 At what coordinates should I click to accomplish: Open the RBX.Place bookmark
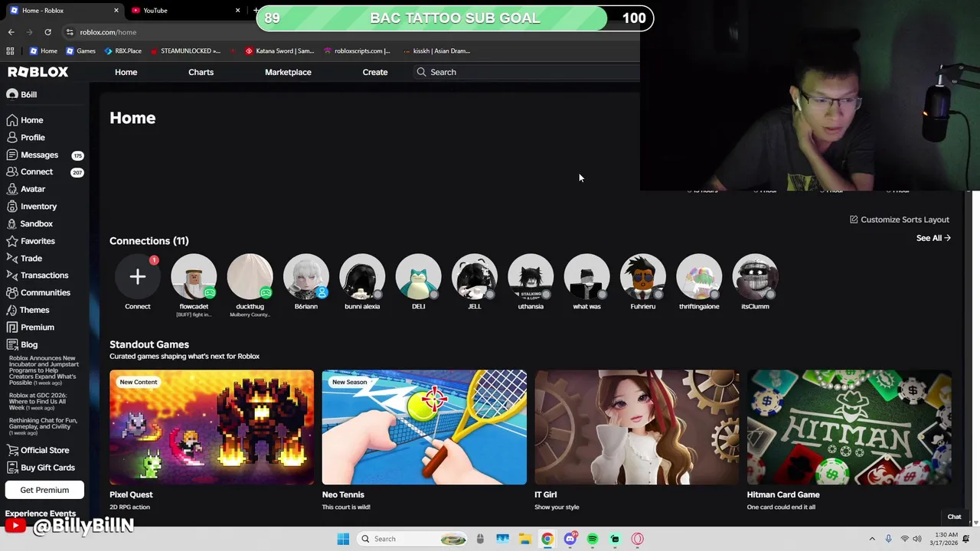(x=122, y=51)
